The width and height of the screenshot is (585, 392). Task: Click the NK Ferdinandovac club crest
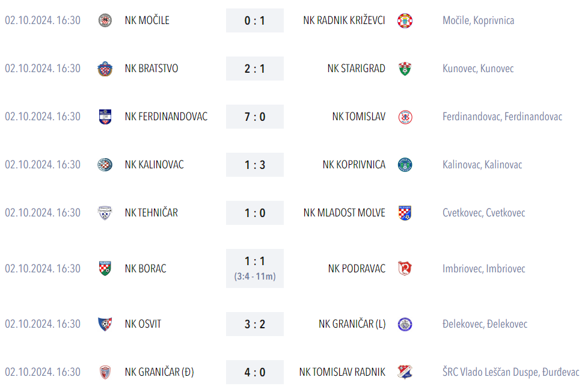point(105,117)
